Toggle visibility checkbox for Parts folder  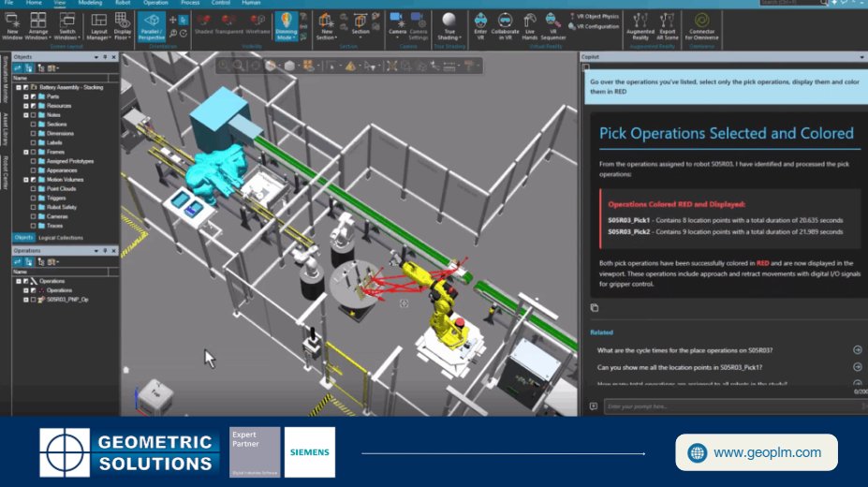point(33,96)
